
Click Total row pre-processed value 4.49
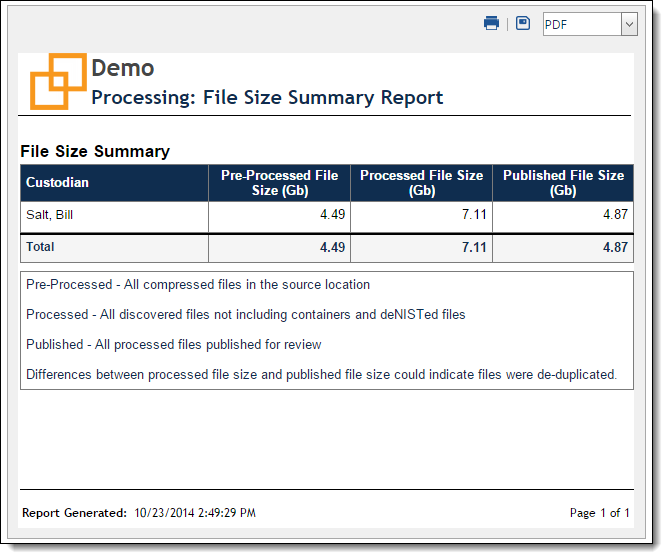pyautogui.click(x=332, y=247)
